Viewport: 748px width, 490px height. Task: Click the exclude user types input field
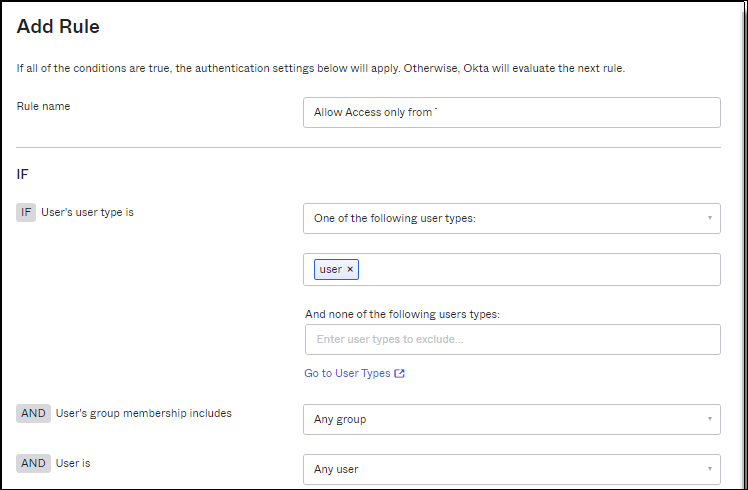click(x=511, y=339)
